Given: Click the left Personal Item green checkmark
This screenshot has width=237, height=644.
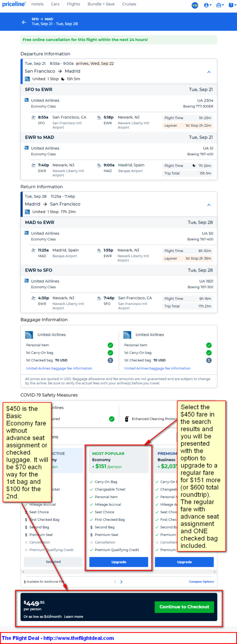Looking at the screenshot, I should click(110, 345).
